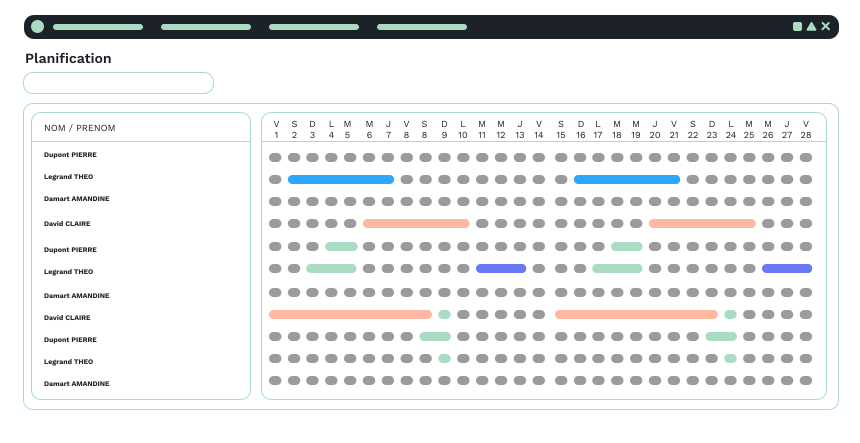The image size is (860, 443).
Task: Select the second blue bar in first Legrand THEO row
Action: tap(627, 179)
